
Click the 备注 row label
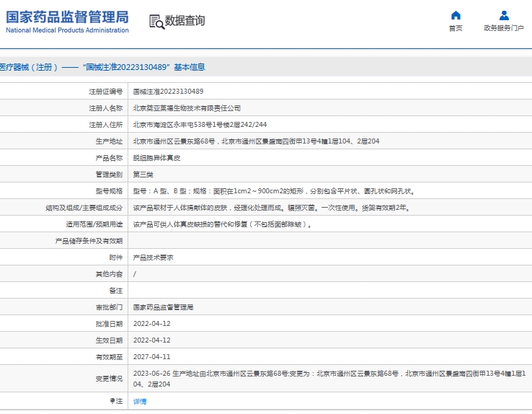click(x=115, y=291)
